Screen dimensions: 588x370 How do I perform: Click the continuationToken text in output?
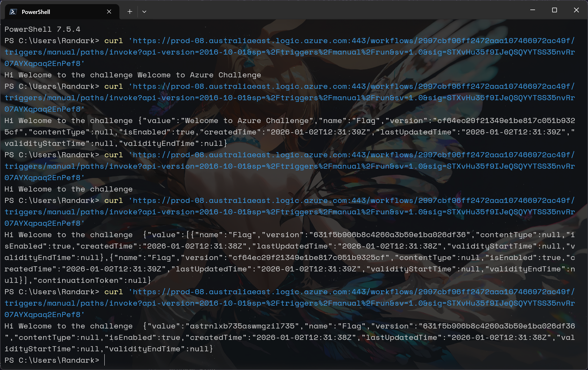click(78, 281)
